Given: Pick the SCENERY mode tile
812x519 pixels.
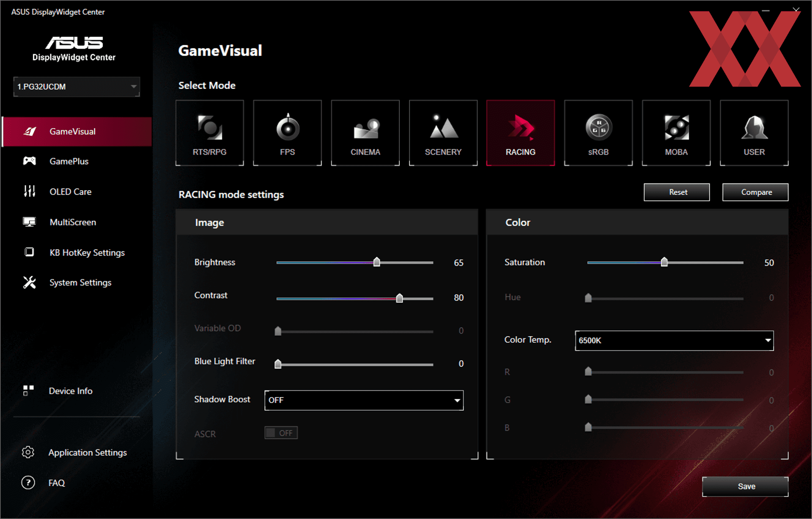Looking at the screenshot, I should (x=443, y=133).
